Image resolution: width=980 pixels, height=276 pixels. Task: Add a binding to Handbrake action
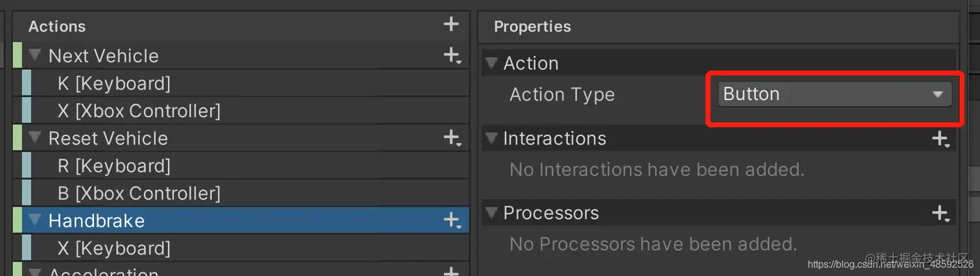pos(452,220)
